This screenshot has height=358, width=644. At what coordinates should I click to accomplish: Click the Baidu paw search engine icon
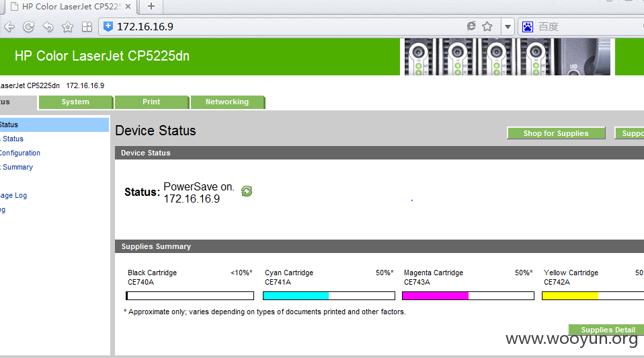tap(527, 27)
